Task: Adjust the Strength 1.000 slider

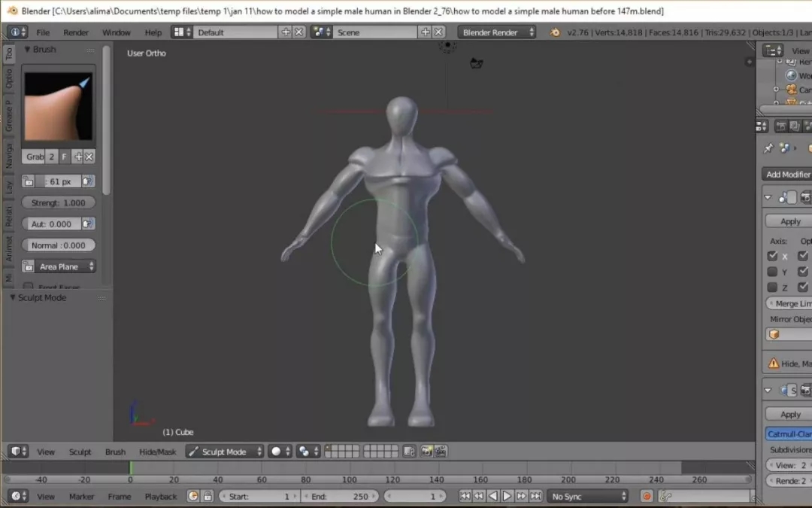Action: [59, 202]
